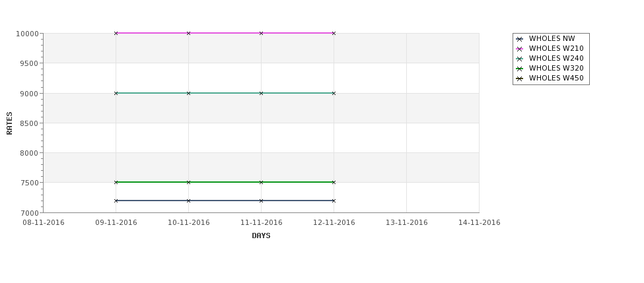
Task: Click the WHOLES W450 legend marker icon
Action: (x=519, y=79)
